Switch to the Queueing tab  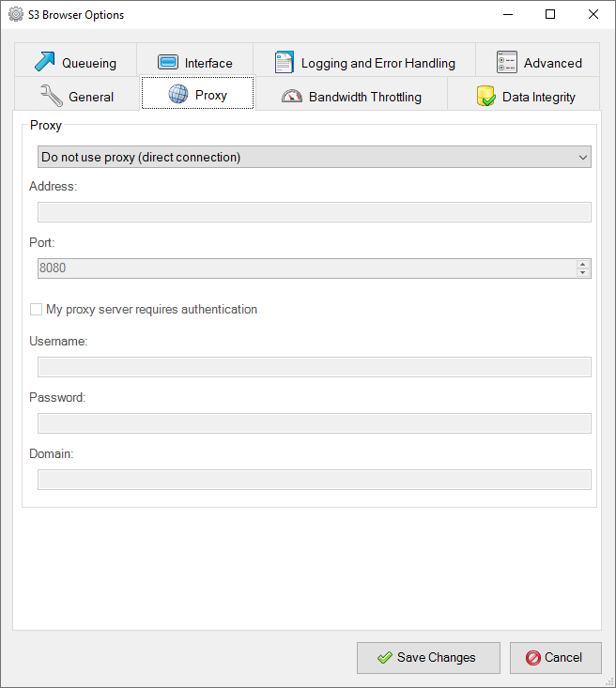point(75,60)
